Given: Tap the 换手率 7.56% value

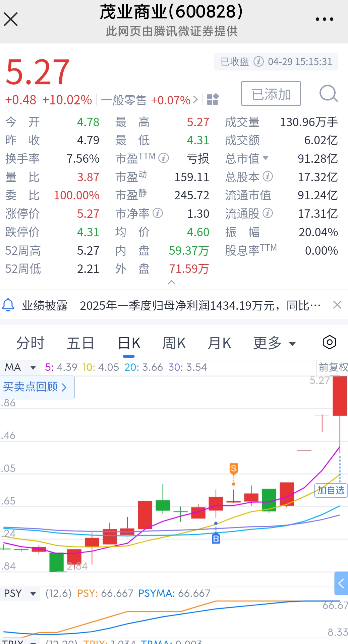Looking at the screenshot, I should [83, 158].
